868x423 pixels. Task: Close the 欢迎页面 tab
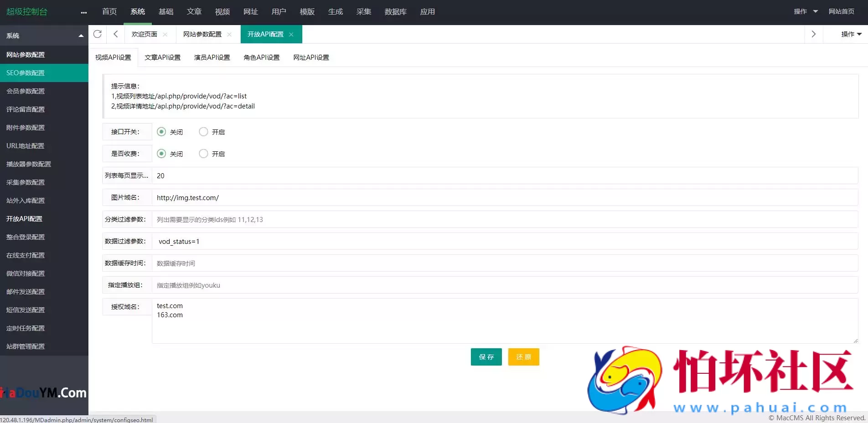165,35
